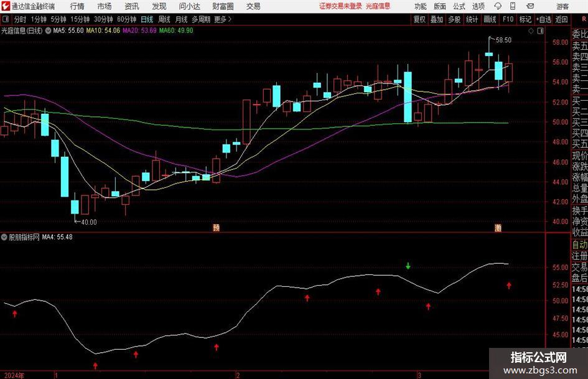
Task: Add stock via +自选 button
Action: (544, 19)
